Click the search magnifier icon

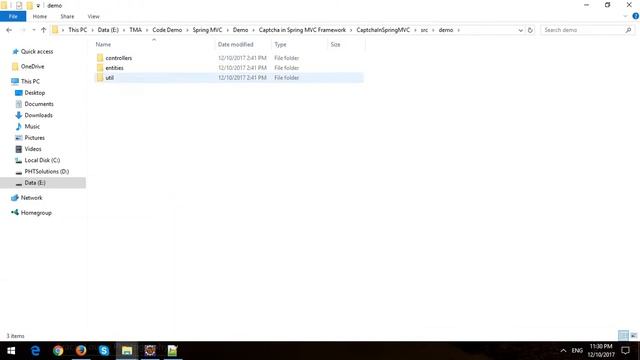coord(628,30)
